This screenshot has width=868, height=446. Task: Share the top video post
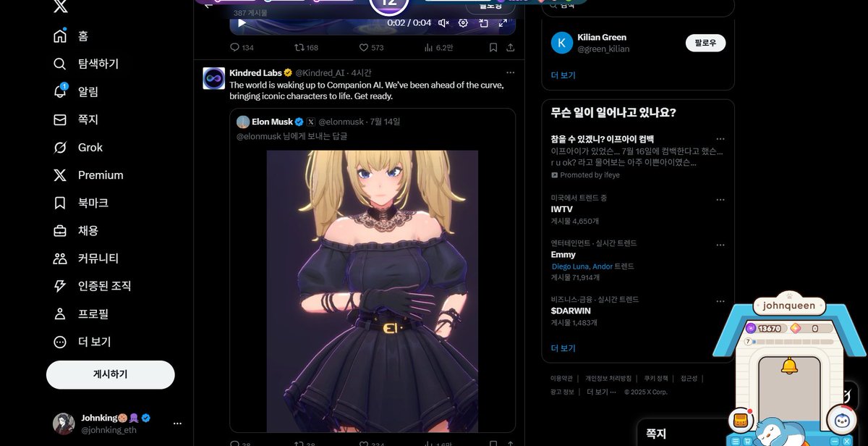[510, 48]
